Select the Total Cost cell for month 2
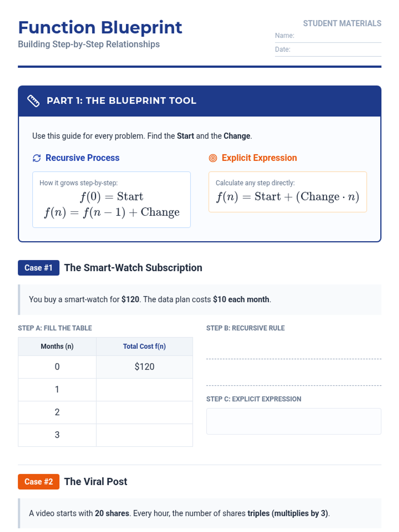The width and height of the screenshot is (399, 532). 144,412
